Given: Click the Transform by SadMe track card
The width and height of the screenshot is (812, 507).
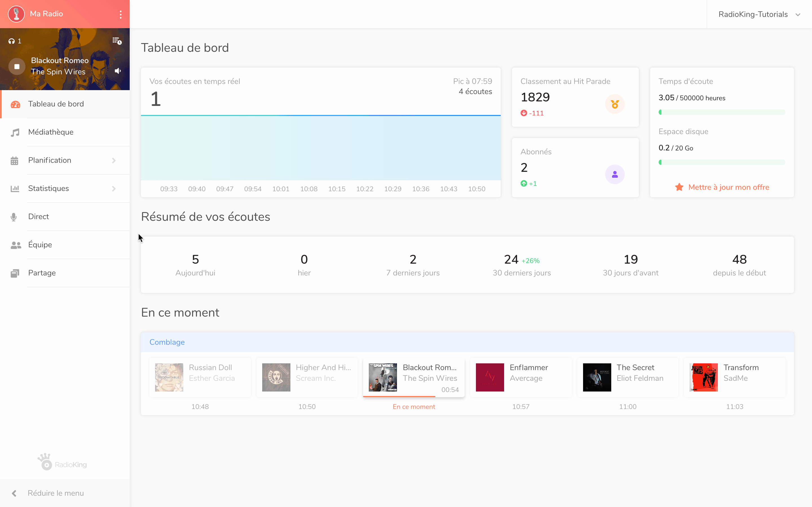Looking at the screenshot, I should click(734, 377).
